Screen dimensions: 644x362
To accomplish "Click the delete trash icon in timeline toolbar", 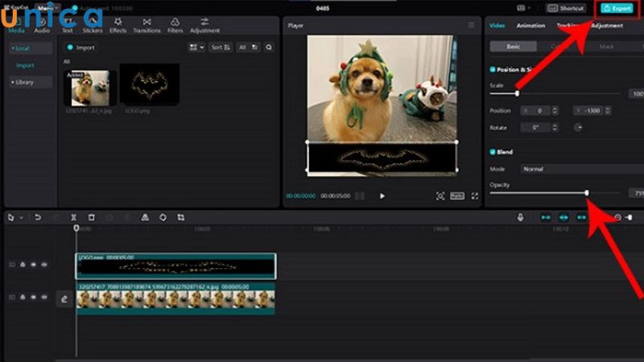I will tap(91, 217).
